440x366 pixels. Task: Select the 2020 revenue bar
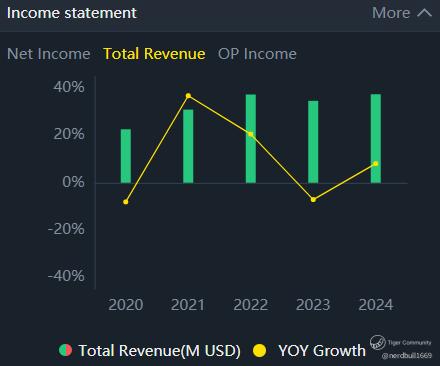(126, 156)
